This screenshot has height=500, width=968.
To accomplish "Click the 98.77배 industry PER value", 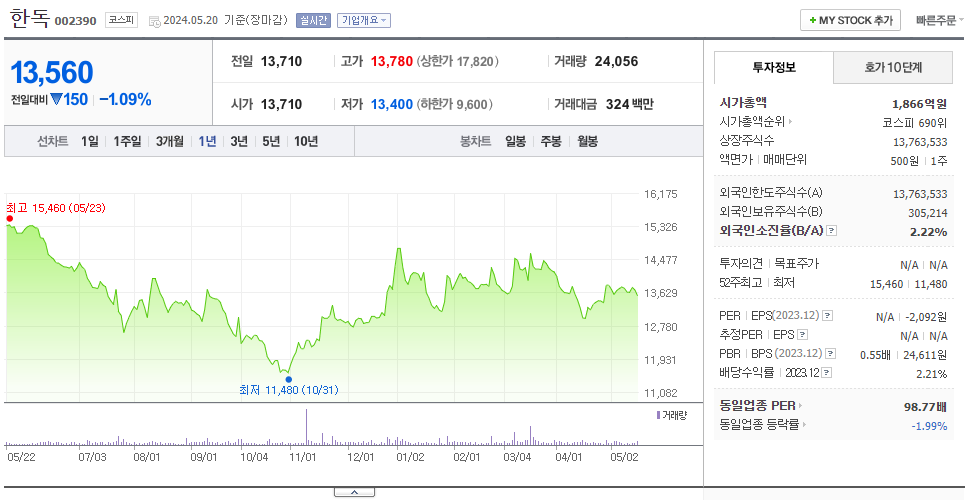I will click(925, 407).
